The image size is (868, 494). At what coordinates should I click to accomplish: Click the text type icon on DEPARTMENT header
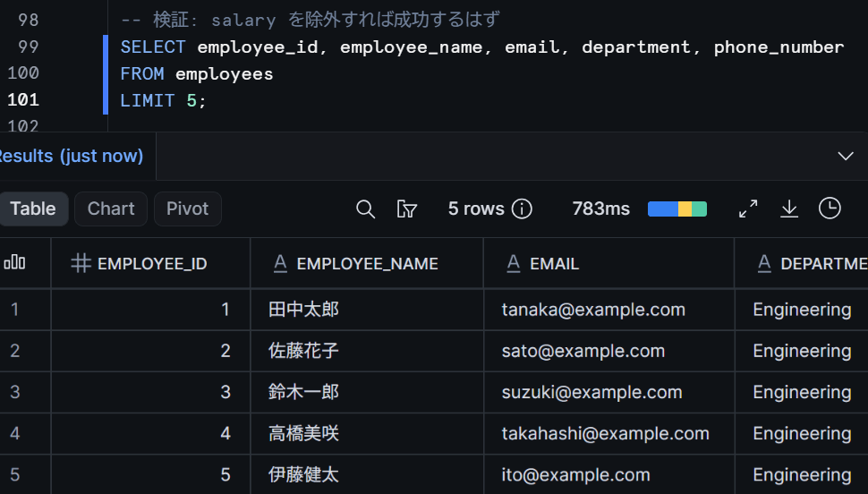click(764, 263)
